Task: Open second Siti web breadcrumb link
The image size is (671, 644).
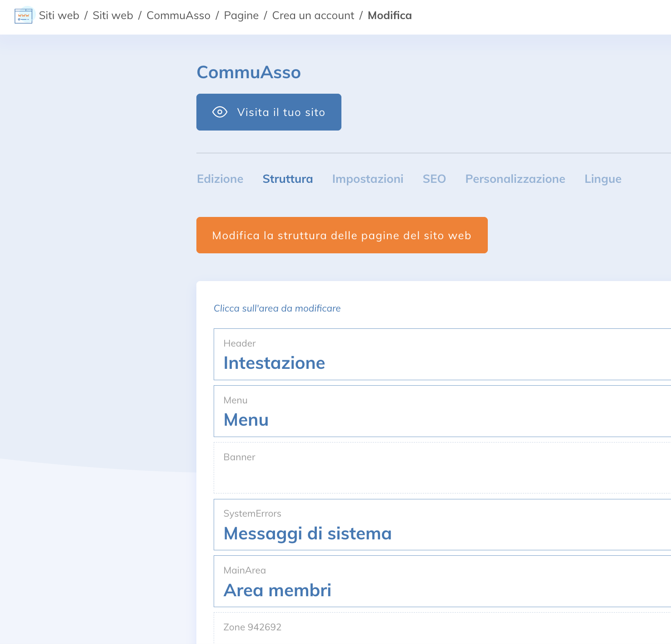Action: coord(113,15)
